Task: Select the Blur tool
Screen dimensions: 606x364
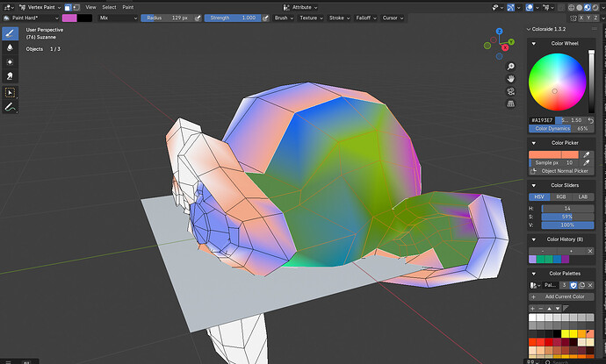Action: [x=10, y=47]
